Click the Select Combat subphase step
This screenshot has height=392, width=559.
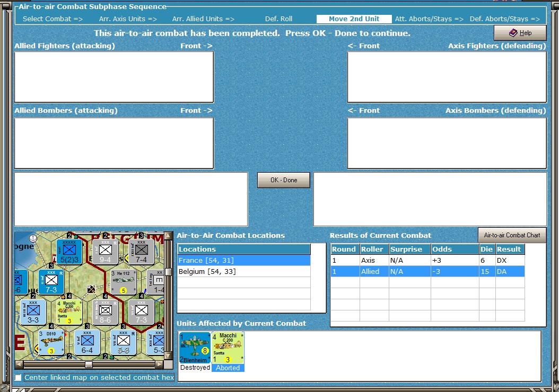click(x=53, y=19)
